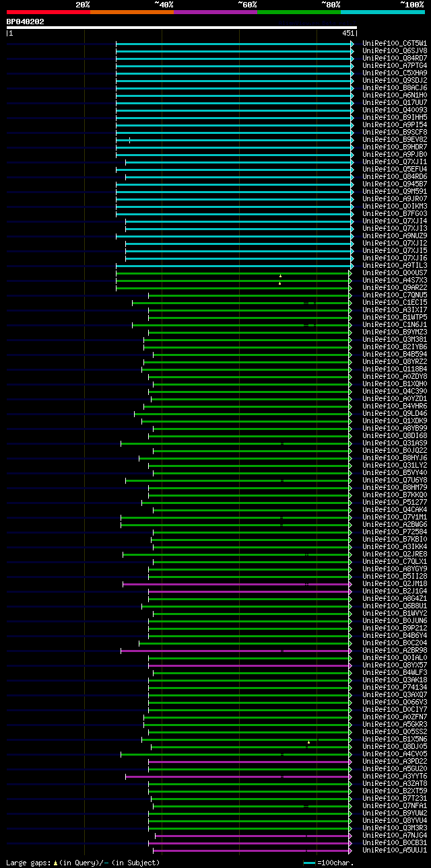Select label UniRef100_Q8YRZ2

pos(395,361)
